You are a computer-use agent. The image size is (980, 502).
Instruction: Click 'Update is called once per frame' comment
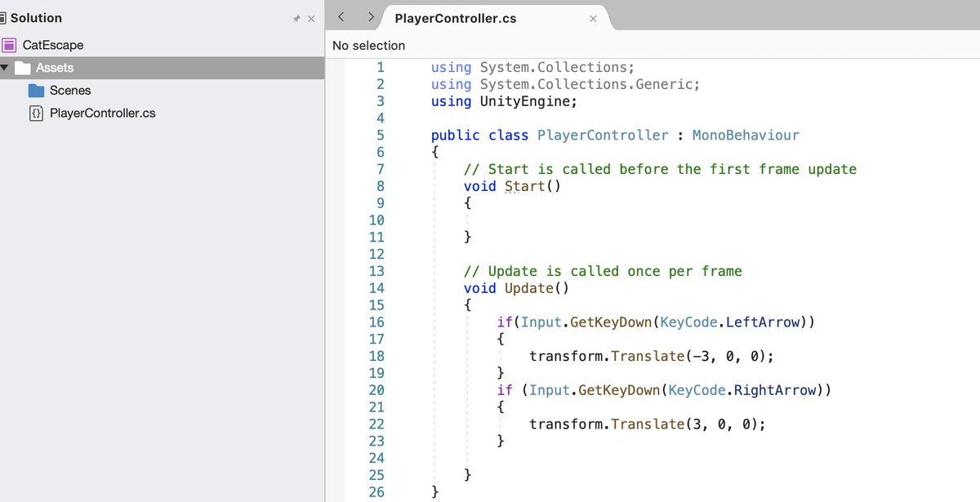[x=603, y=271]
